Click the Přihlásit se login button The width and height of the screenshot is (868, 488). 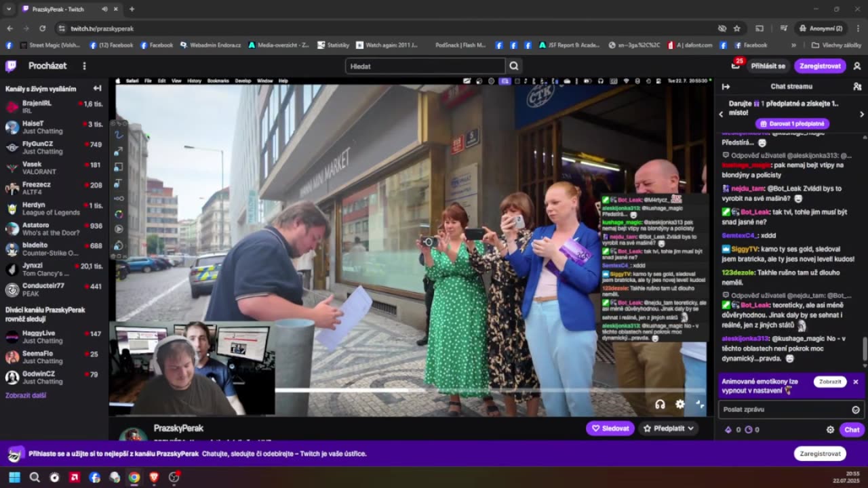pyautogui.click(x=768, y=66)
